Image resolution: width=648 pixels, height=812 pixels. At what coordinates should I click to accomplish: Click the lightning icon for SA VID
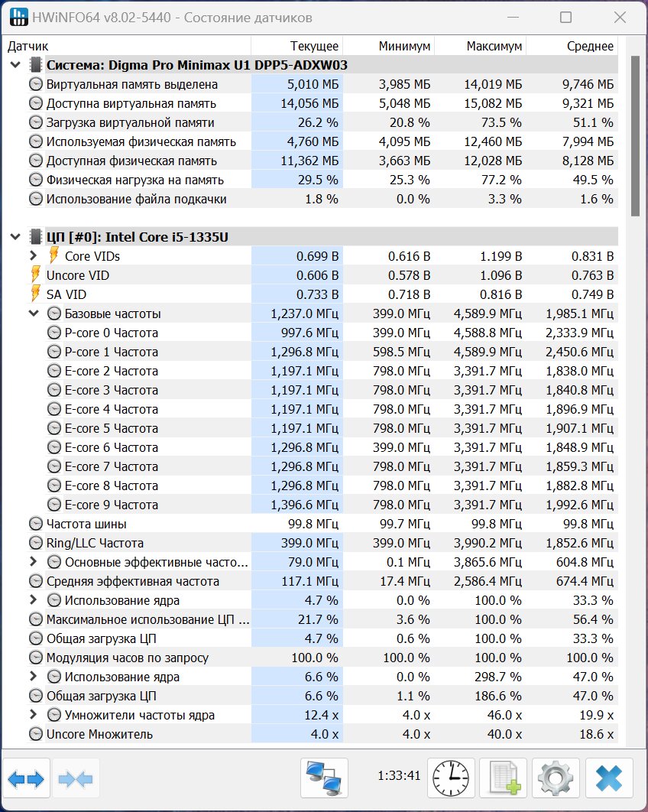pos(35,294)
